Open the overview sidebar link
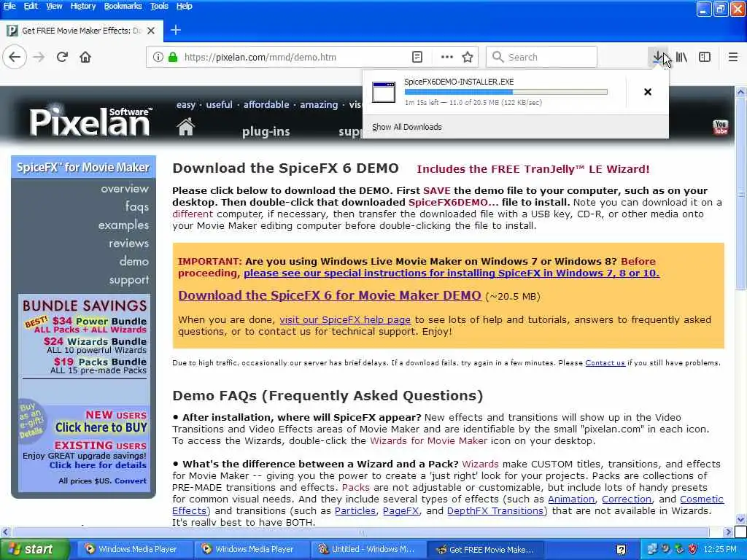747x560 pixels. 125,189
